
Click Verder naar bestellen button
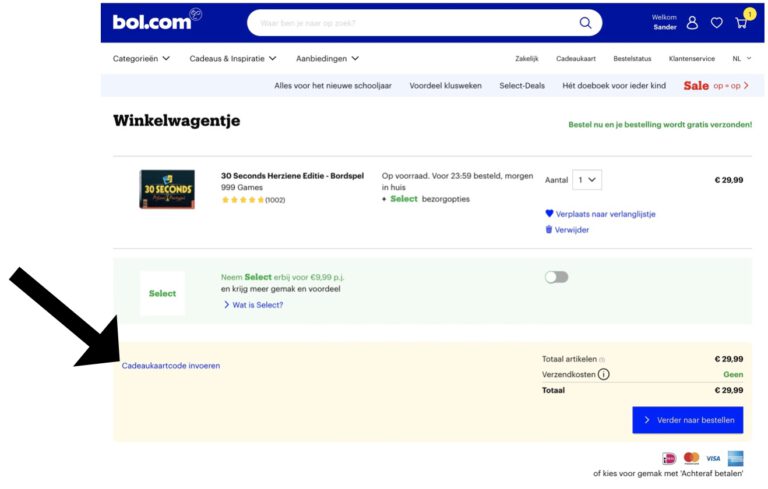tap(688, 420)
